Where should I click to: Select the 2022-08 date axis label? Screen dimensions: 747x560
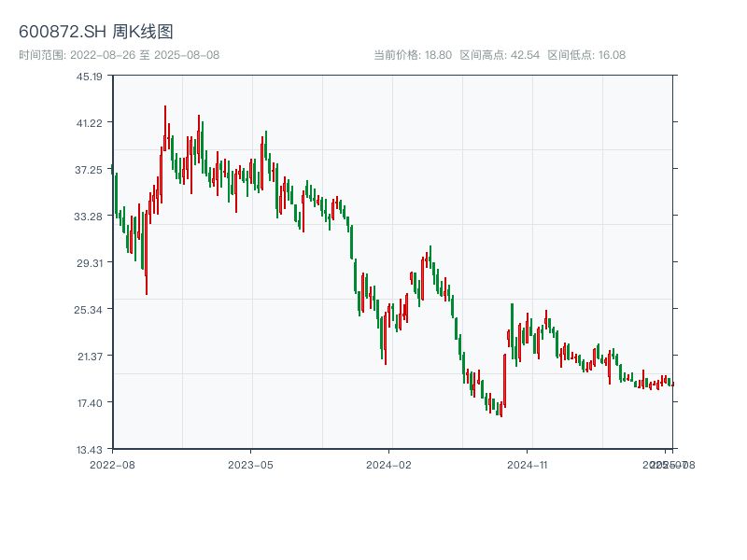[x=112, y=464]
